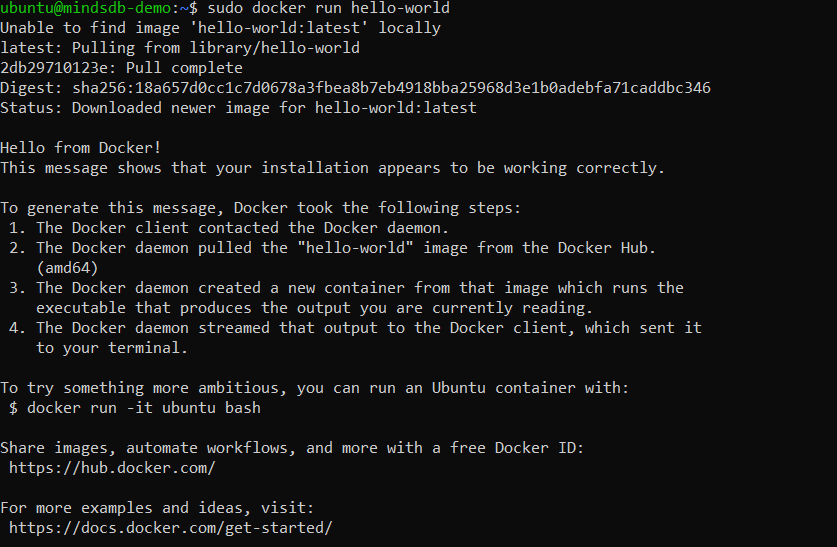Click the 'Hello from Docker!' line
Screen dimensions: 837x547
pos(81,148)
